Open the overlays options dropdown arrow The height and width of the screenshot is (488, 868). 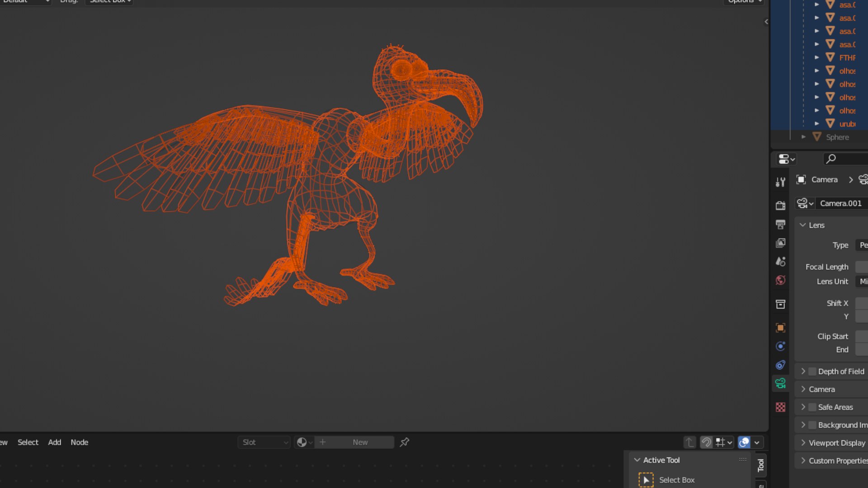(x=757, y=442)
